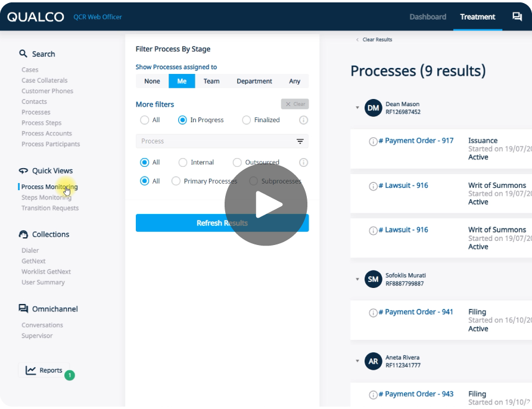The height and width of the screenshot is (409, 532).
Task: Select the Subprocesses option
Action: [256, 181]
